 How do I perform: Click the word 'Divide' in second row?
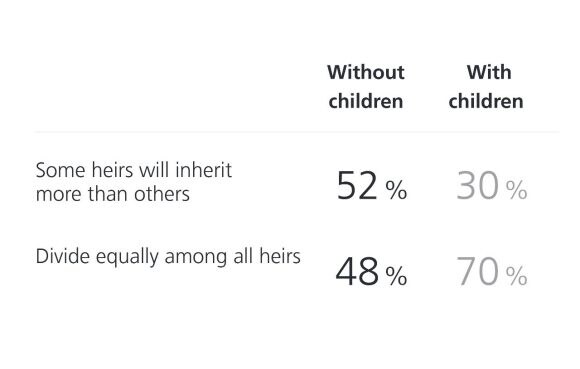pos(63,256)
